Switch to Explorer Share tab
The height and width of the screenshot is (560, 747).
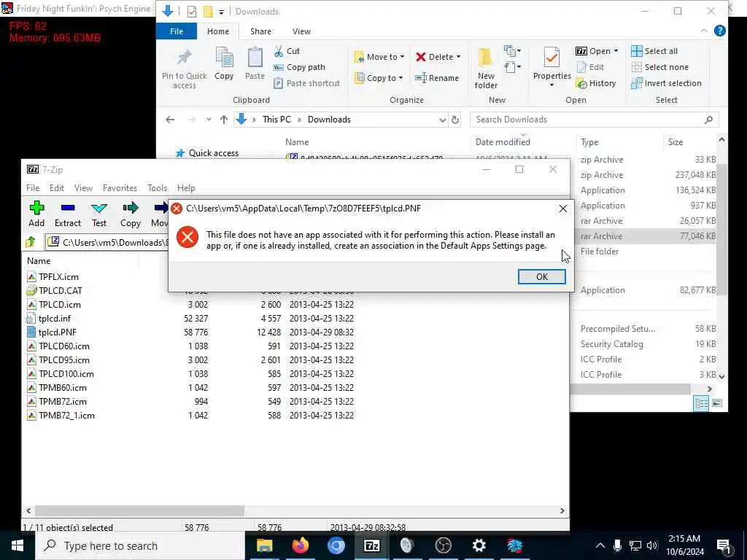(x=260, y=31)
